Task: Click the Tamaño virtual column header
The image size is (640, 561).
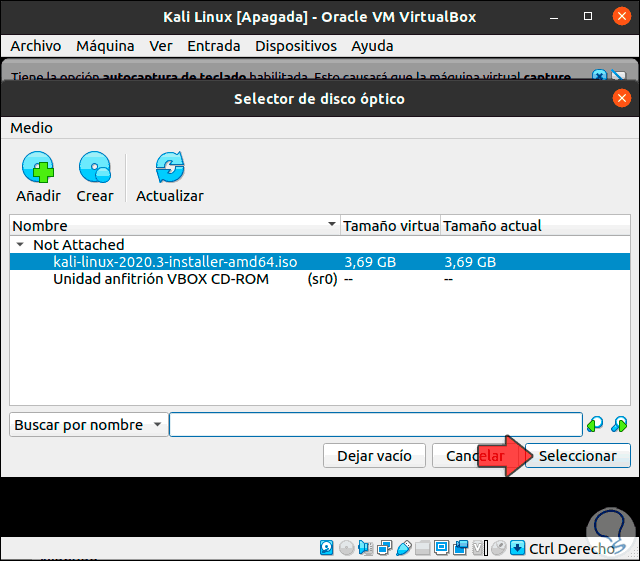Action: (x=391, y=225)
